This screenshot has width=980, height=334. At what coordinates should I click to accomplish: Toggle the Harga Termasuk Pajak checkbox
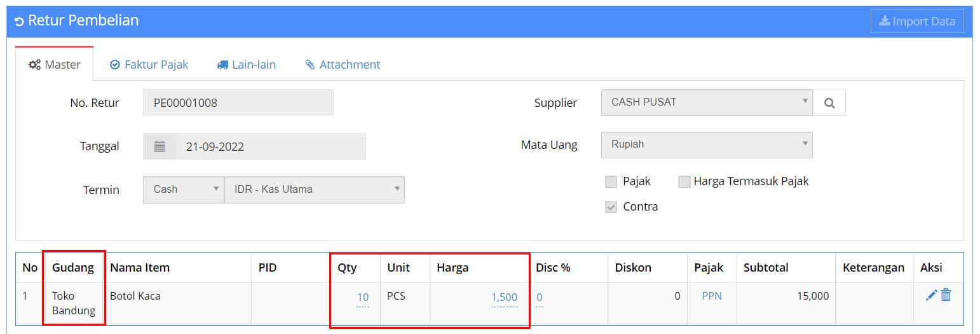click(684, 182)
